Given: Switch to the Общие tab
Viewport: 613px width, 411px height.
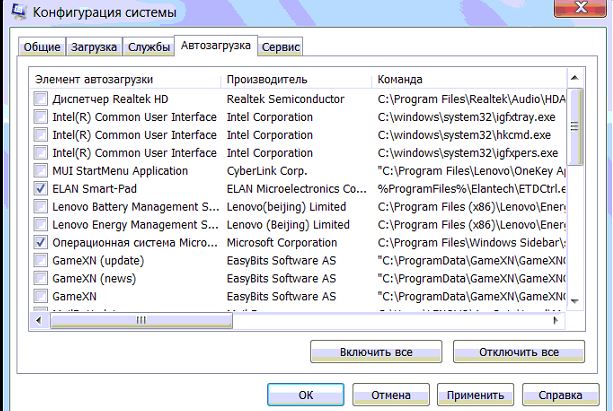Looking at the screenshot, I should pyautogui.click(x=42, y=47).
